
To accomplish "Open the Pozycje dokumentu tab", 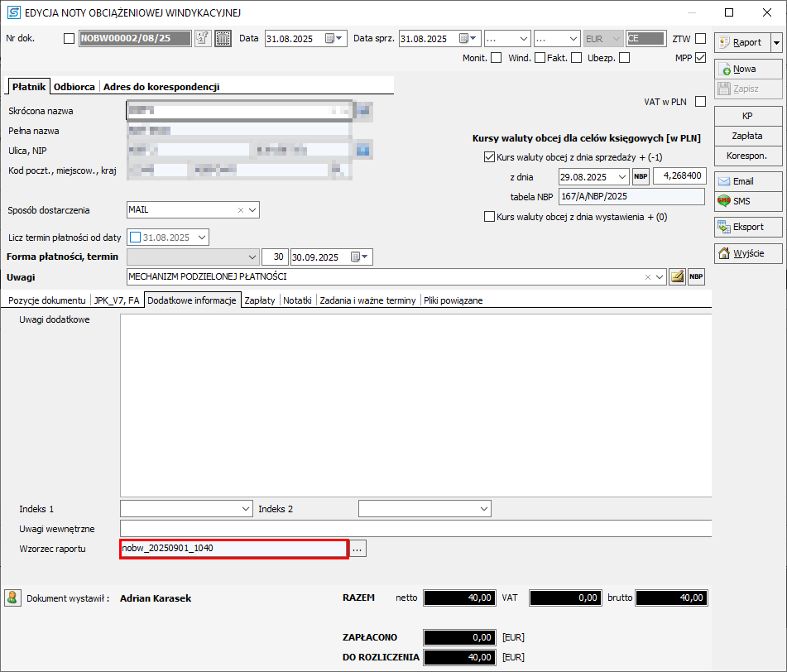I will pyautogui.click(x=46, y=300).
